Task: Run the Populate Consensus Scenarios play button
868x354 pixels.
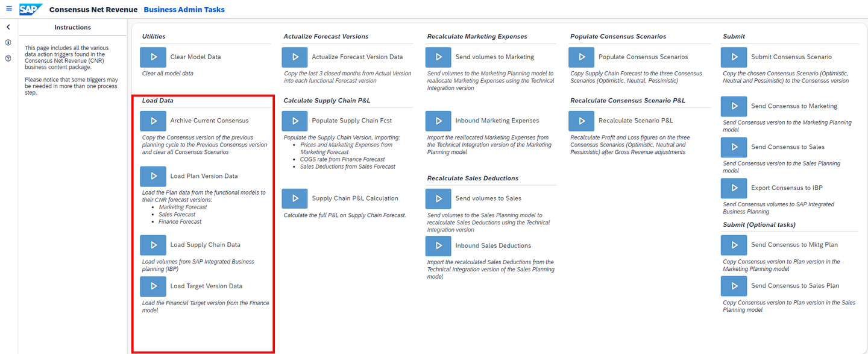Action: [582, 57]
